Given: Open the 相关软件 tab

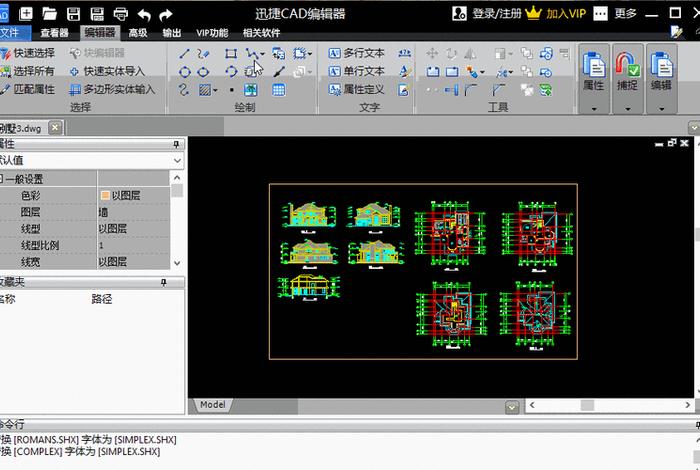Looking at the screenshot, I should coord(261,33).
